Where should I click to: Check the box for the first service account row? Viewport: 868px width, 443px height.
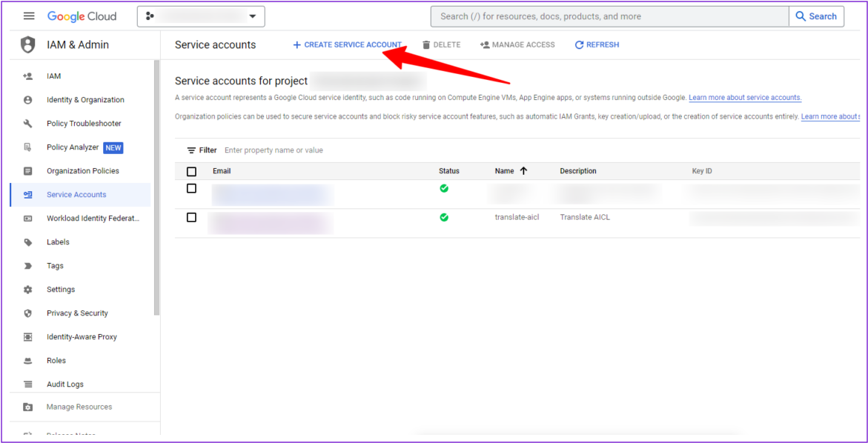coord(191,189)
